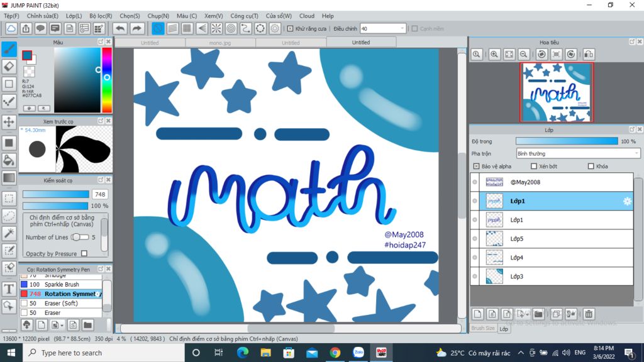Rotate canvas left in Navigator
The height and width of the screenshot is (362, 644).
(x=541, y=54)
